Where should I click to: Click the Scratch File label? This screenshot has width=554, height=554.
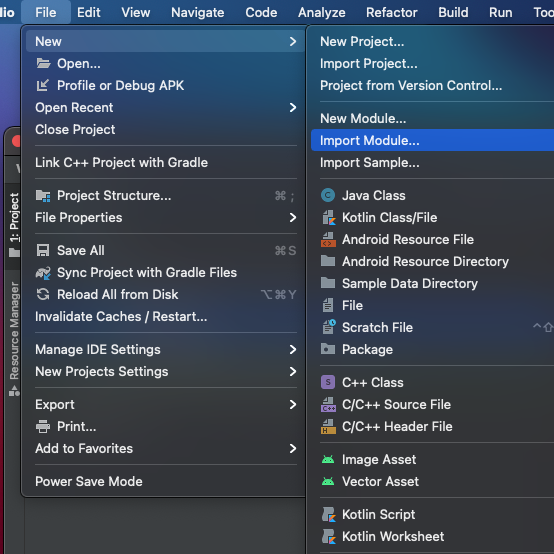tap(377, 327)
